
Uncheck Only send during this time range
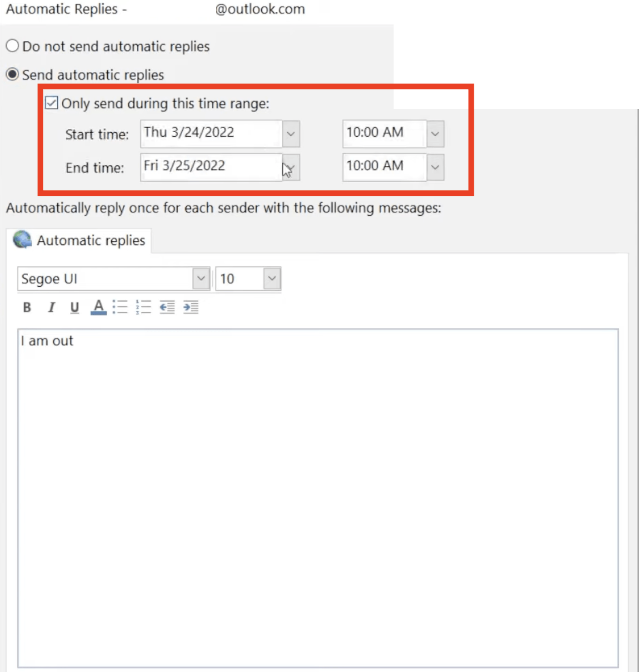click(51, 103)
